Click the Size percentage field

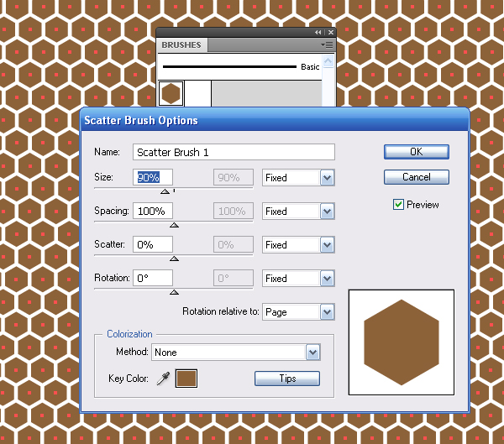pyautogui.click(x=153, y=177)
